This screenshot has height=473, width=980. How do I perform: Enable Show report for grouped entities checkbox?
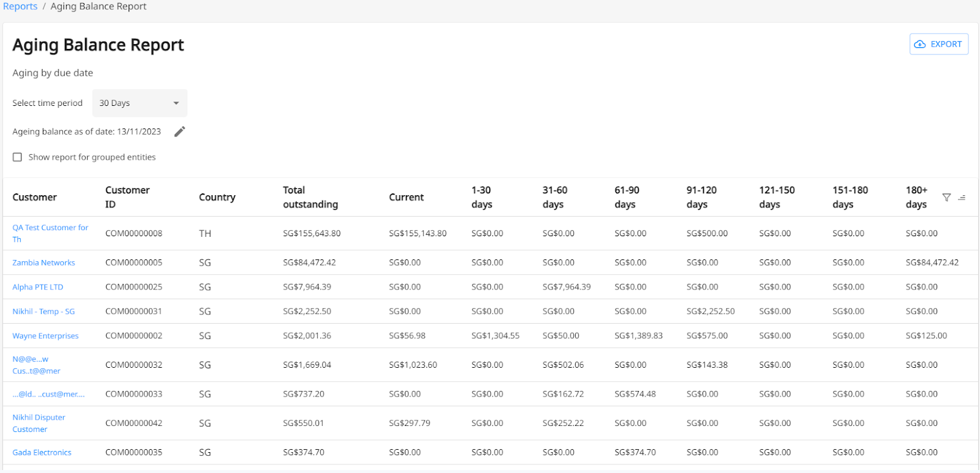click(x=18, y=157)
